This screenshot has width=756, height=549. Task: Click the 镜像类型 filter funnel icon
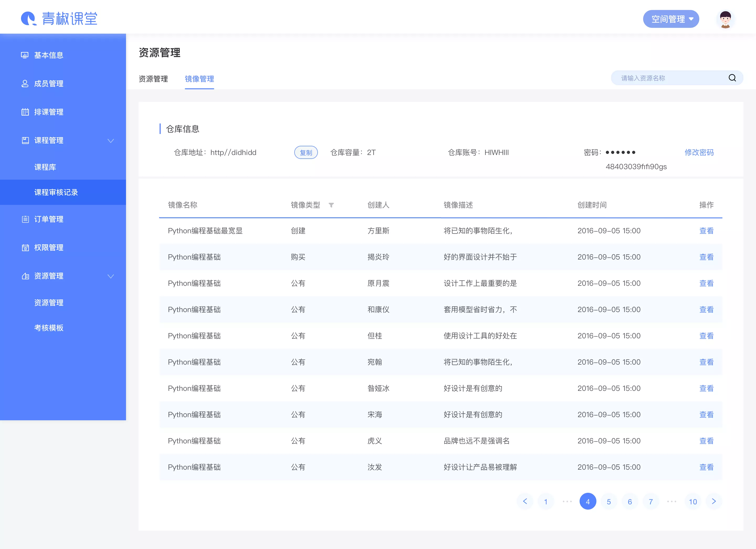pyautogui.click(x=331, y=205)
